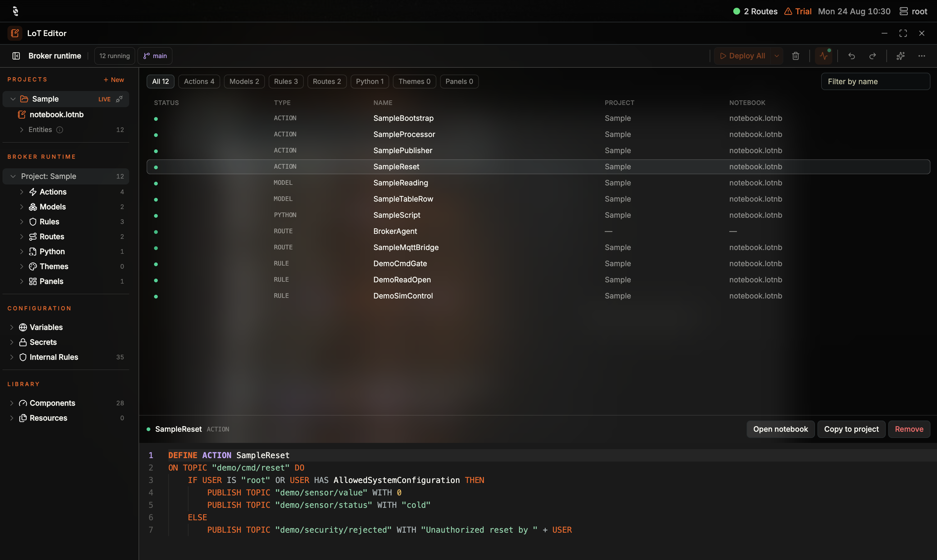The width and height of the screenshot is (937, 560).
Task: Open the more options ellipsis menu
Action: point(921,56)
